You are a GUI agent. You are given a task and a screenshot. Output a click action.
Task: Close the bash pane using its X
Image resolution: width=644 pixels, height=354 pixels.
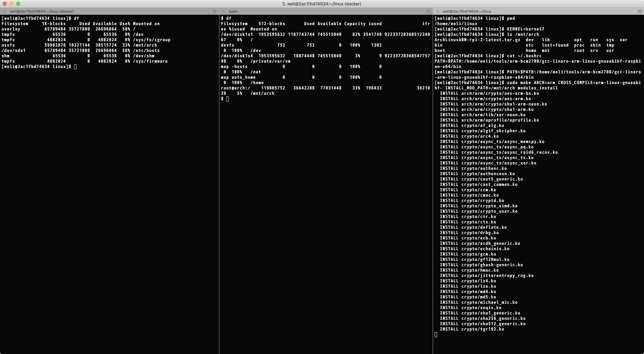[224, 12]
